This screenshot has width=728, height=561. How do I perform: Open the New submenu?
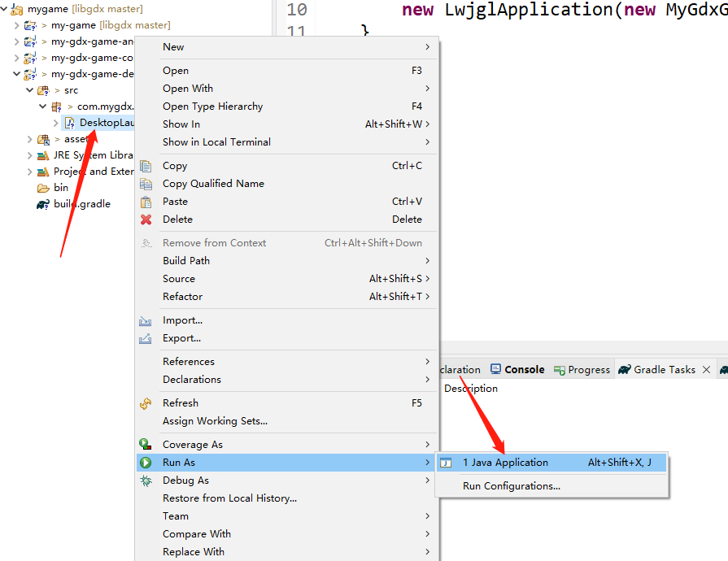point(286,47)
